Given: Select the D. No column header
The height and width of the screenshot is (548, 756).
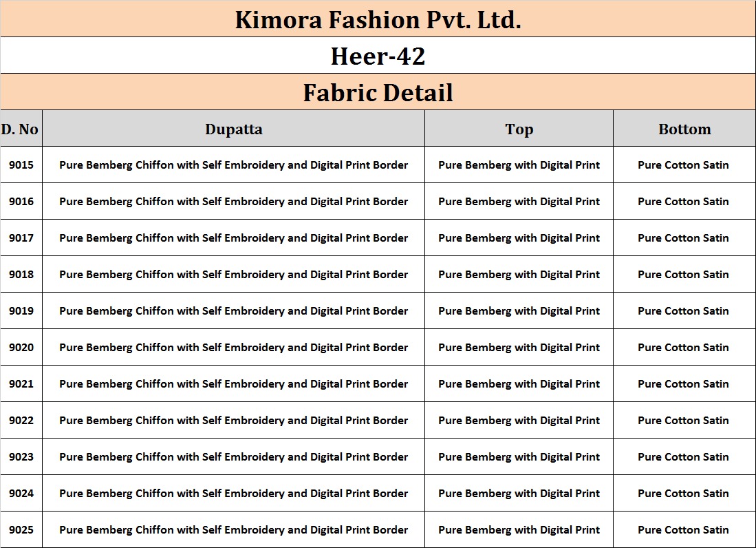Looking at the screenshot, I should [20, 129].
